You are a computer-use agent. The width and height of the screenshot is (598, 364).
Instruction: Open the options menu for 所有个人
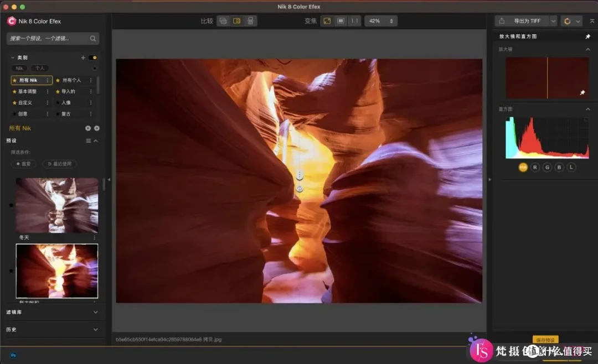pyautogui.click(x=91, y=80)
